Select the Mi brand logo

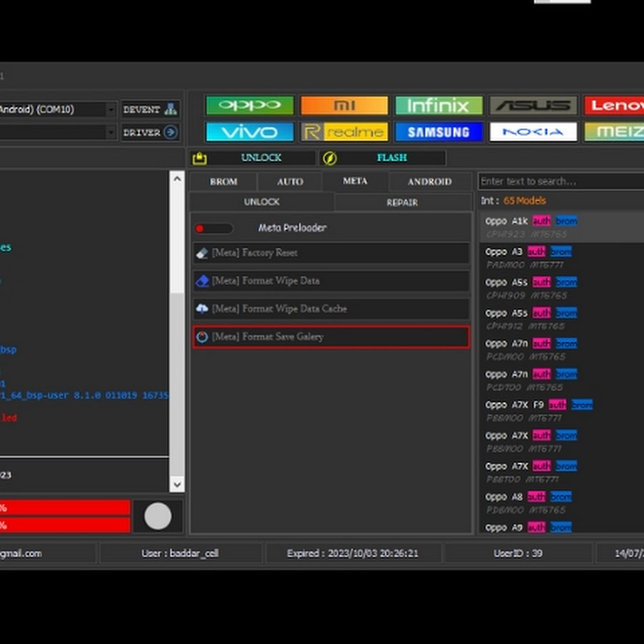[x=344, y=106]
